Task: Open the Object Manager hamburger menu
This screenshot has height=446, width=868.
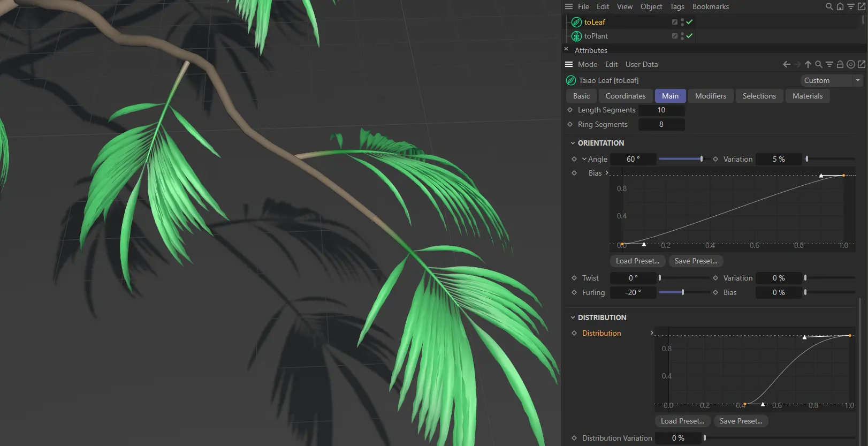Action: 569,6
